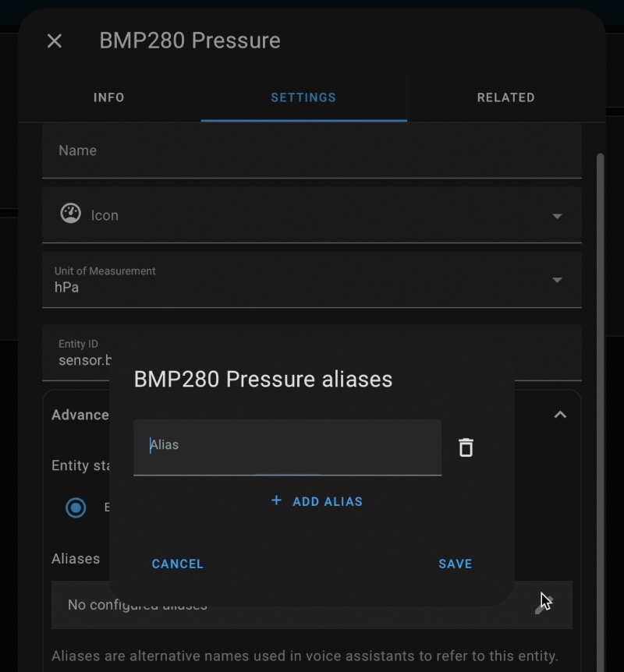Select the Settings tab
The width and height of the screenshot is (624, 672).
coord(303,97)
